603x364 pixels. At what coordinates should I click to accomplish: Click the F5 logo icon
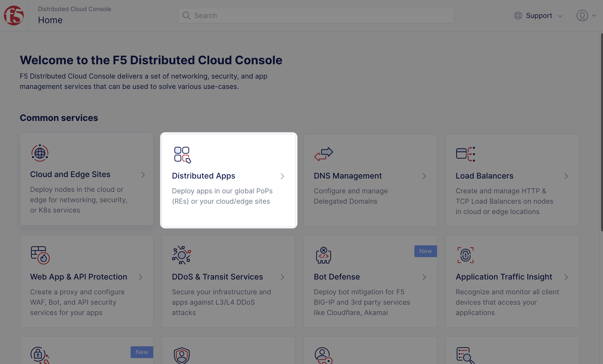[x=14, y=16]
